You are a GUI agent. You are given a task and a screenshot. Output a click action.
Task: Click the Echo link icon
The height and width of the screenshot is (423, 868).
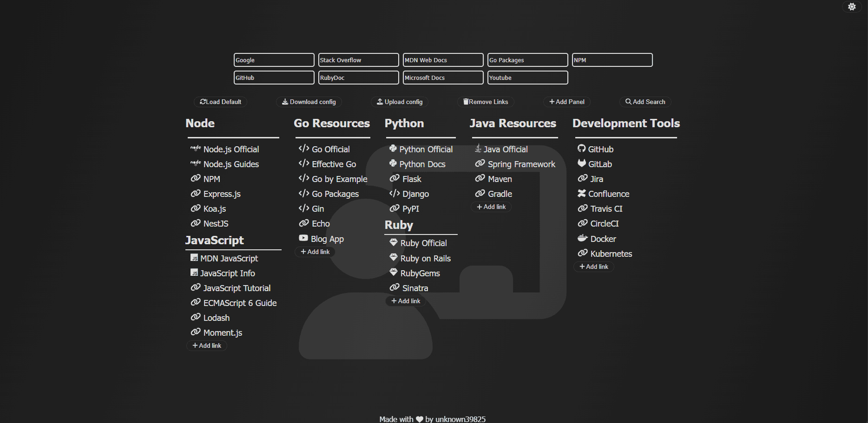[x=304, y=223]
